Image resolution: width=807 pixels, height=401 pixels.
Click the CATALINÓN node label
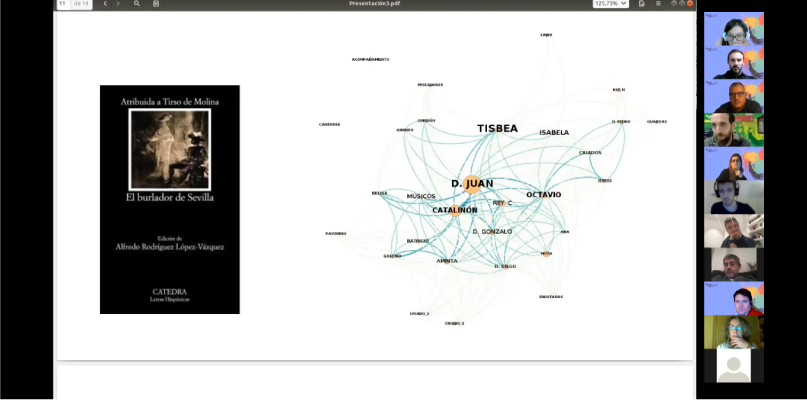(455, 210)
